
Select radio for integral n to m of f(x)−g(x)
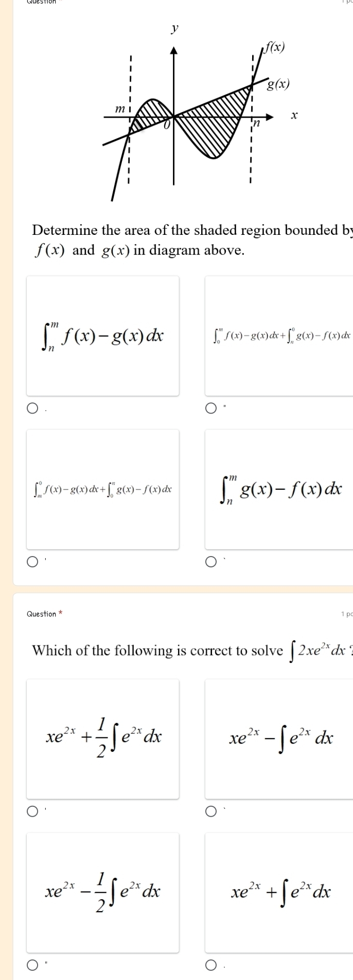[x=33, y=408]
